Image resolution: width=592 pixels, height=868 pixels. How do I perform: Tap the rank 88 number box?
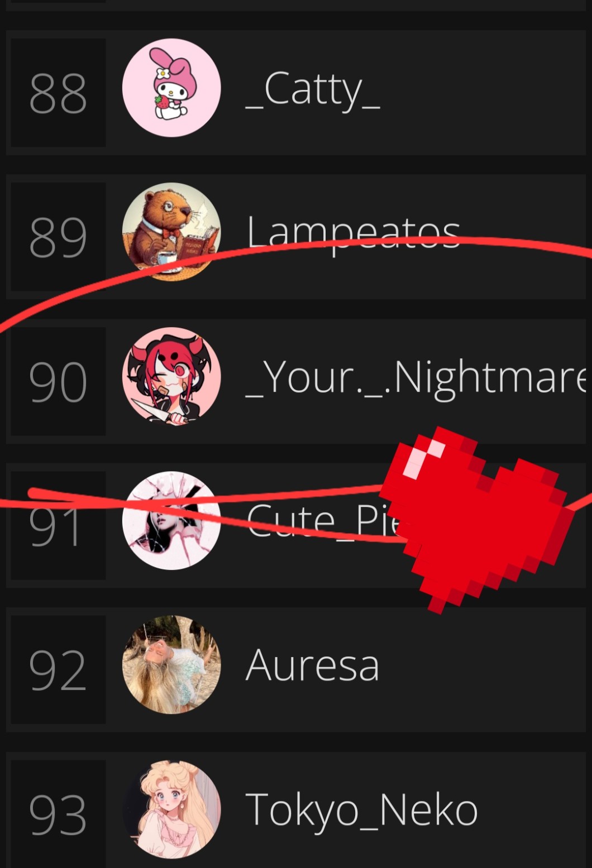58,93
